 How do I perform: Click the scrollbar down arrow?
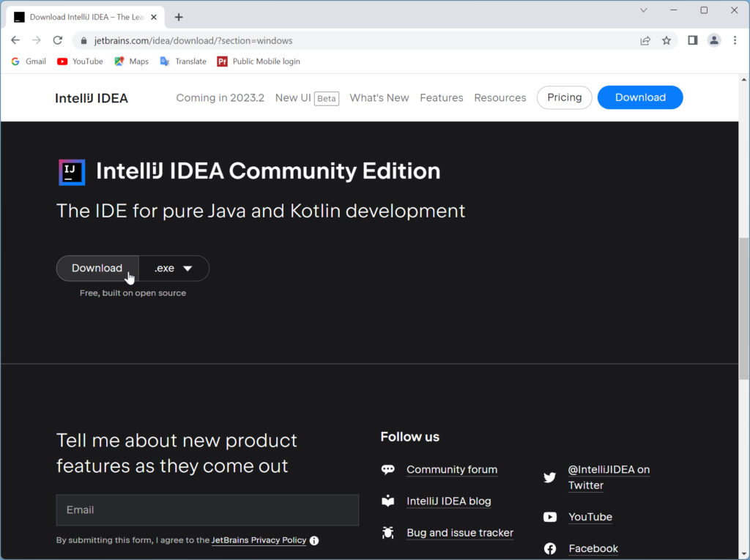click(x=744, y=555)
